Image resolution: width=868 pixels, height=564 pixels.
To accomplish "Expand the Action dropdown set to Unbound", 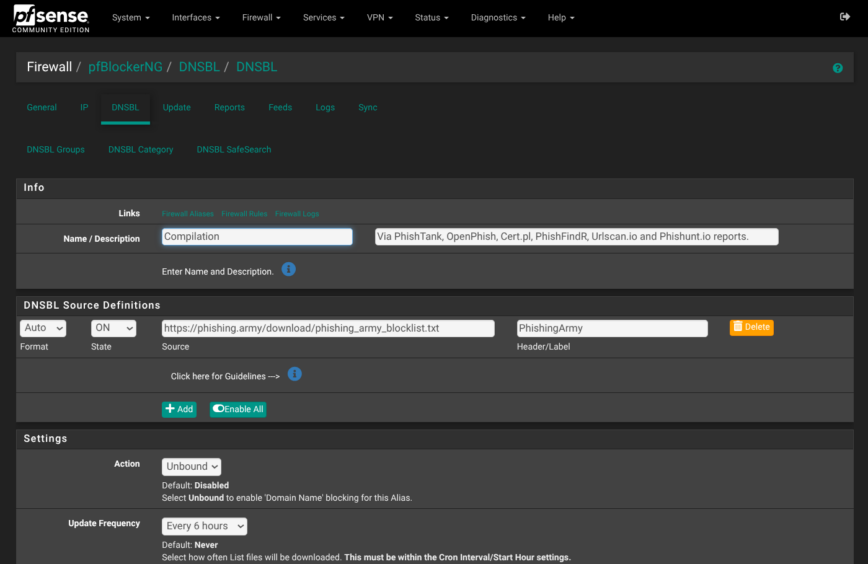I will click(x=191, y=467).
